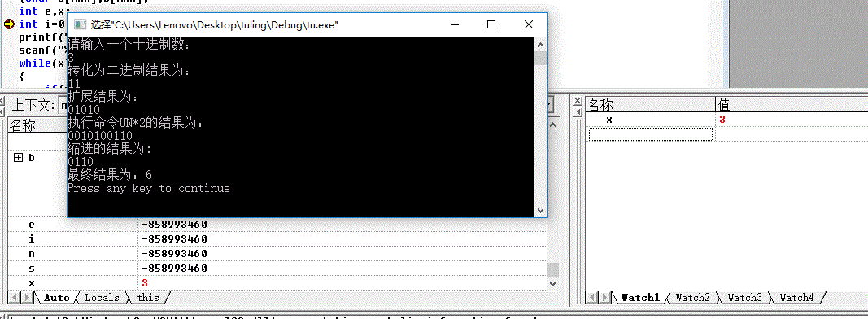The width and height of the screenshot is (868, 319).
Task: Switch to the Auto tab
Action: coord(56,297)
